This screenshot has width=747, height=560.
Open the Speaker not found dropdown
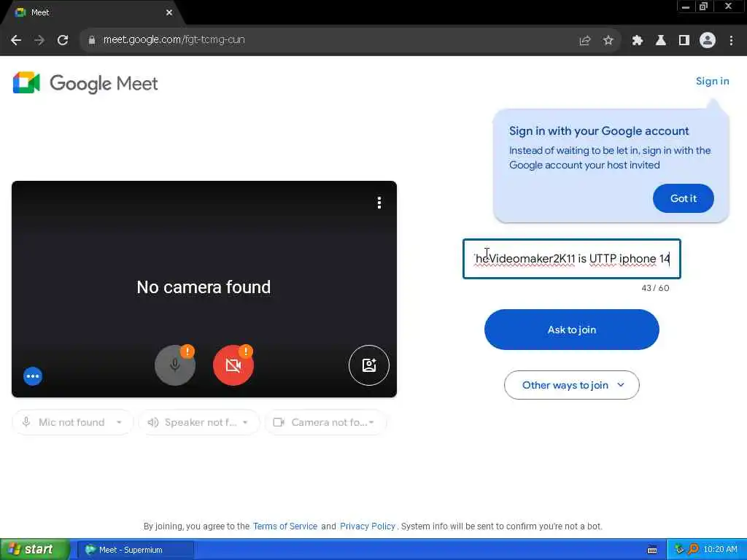point(198,422)
